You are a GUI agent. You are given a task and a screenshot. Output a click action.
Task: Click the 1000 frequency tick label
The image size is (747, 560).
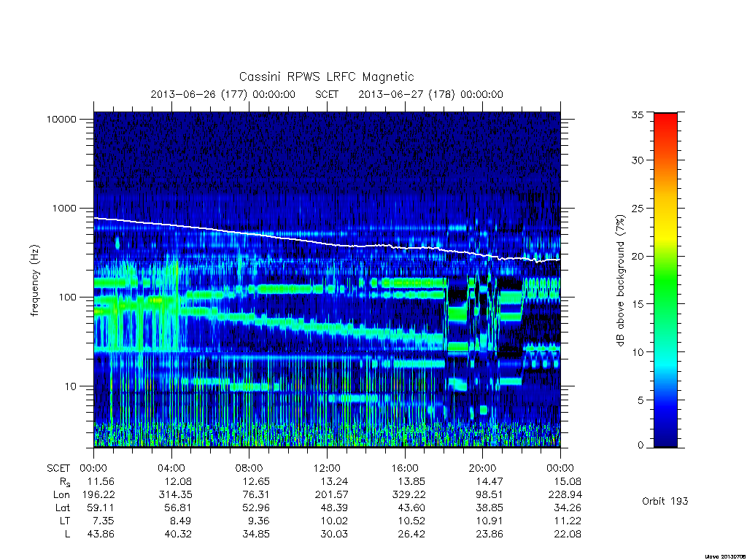(x=64, y=209)
